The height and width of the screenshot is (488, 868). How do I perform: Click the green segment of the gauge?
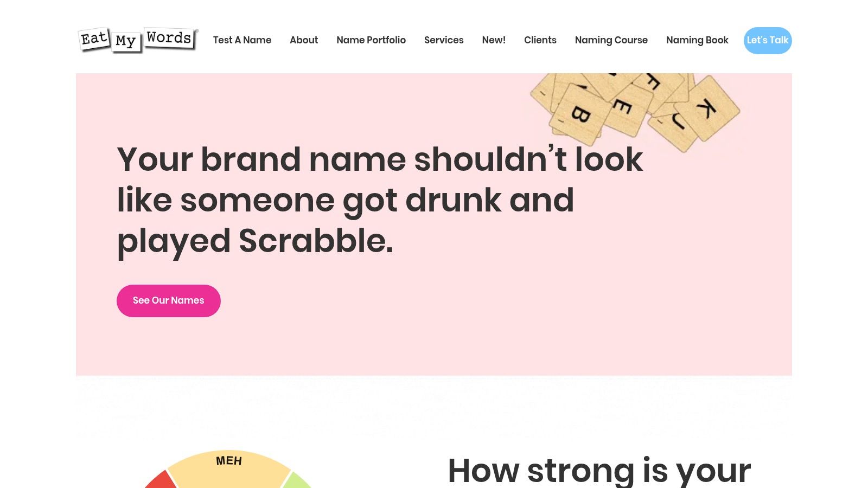coord(297,481)
